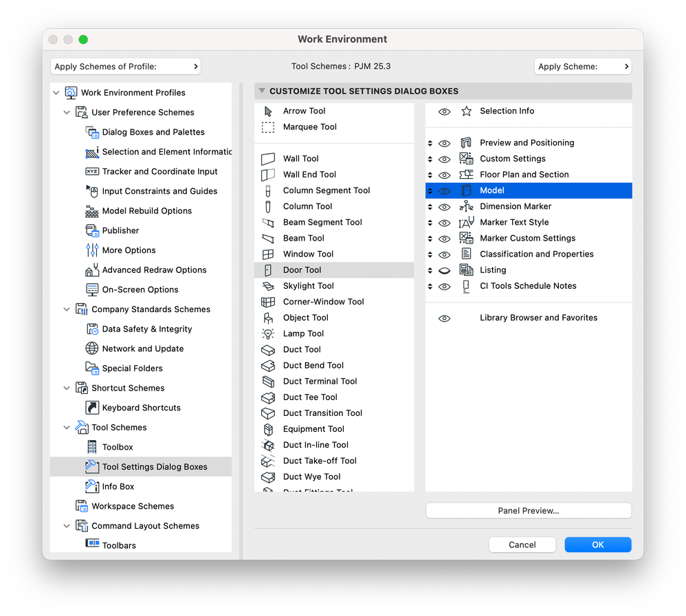
Task: Collapse Command Layout Schemes branch
Action: point(67,526)
